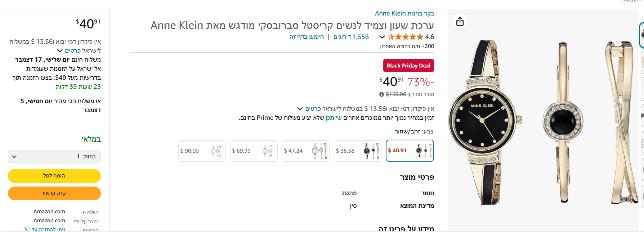644x232 pixels.
Task: Expand the rating breakdown chevron next to stars
Action: click(x=382, y=37)
